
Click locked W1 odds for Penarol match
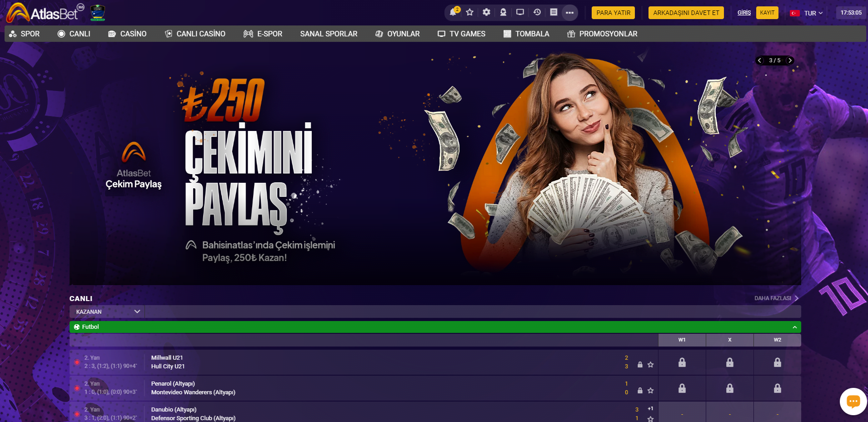point(682,388)
